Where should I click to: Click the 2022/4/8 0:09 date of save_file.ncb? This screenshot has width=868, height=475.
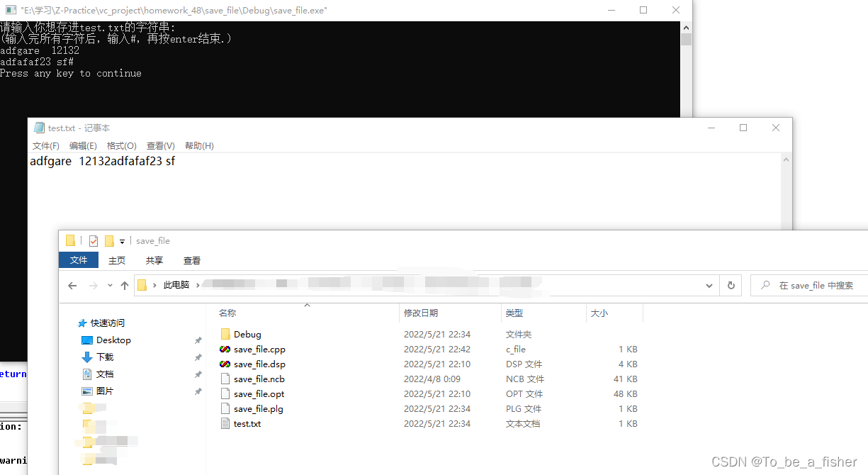coord(432,379)
